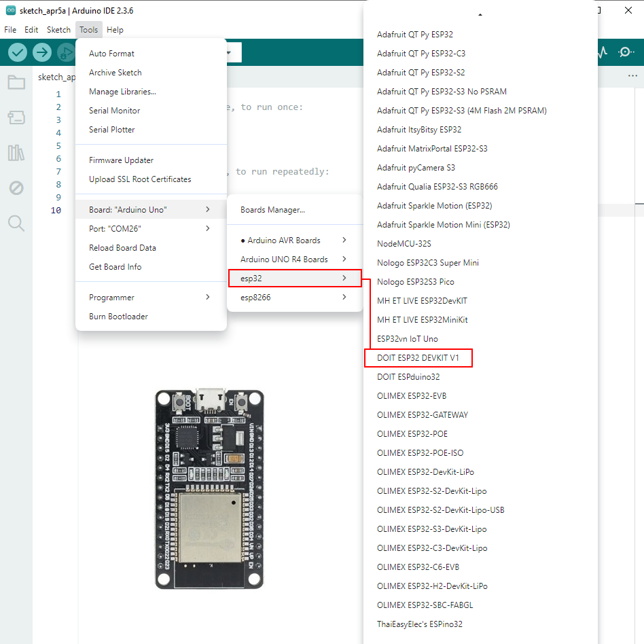Open Serial Monitor icon in toolbar

pyautogui.click(x=626, y=52)
